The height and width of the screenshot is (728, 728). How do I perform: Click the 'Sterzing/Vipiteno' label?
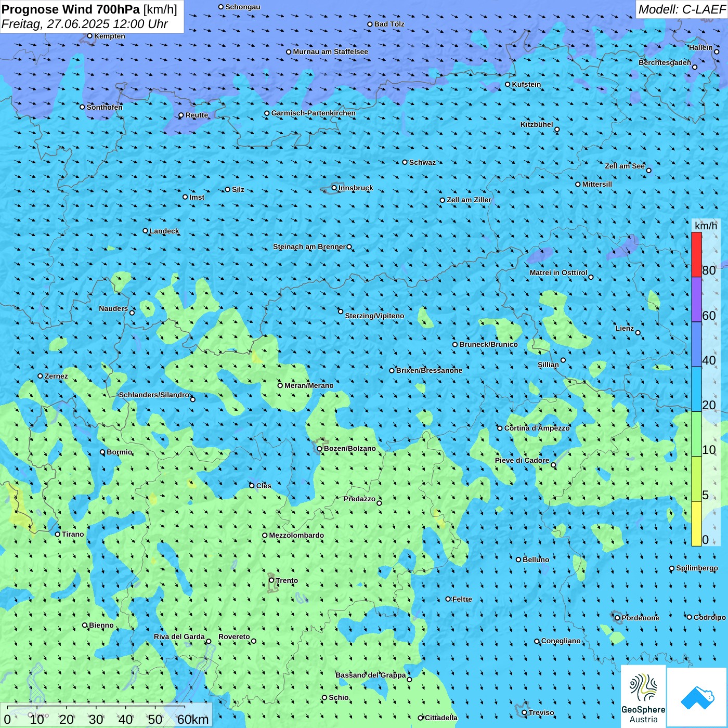click(374, 316)
